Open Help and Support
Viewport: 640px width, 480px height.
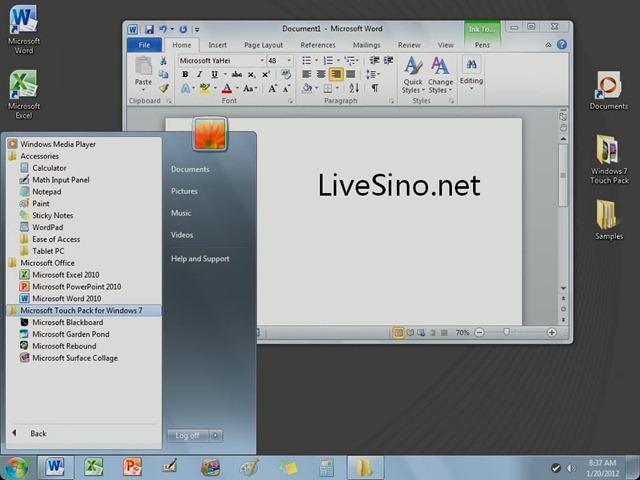pyautogui.click(x=200, y=259)
